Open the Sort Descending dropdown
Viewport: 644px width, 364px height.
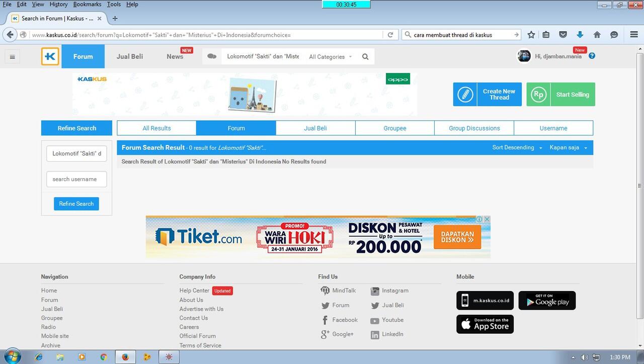(517, 148)
